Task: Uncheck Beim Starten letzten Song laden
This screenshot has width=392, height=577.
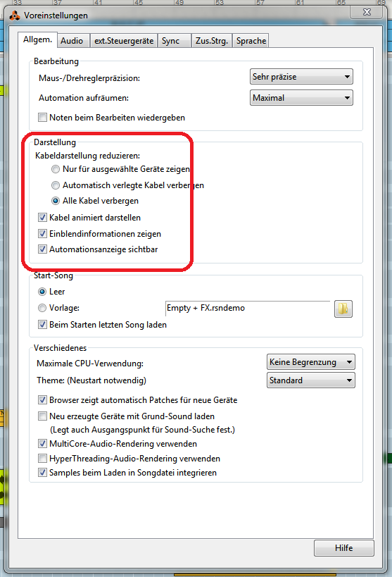Action: point(43,325)
